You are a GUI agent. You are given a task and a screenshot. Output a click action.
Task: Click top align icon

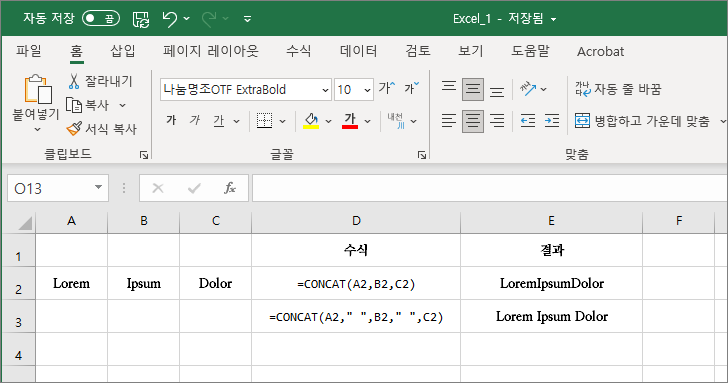tap(448, 86)
